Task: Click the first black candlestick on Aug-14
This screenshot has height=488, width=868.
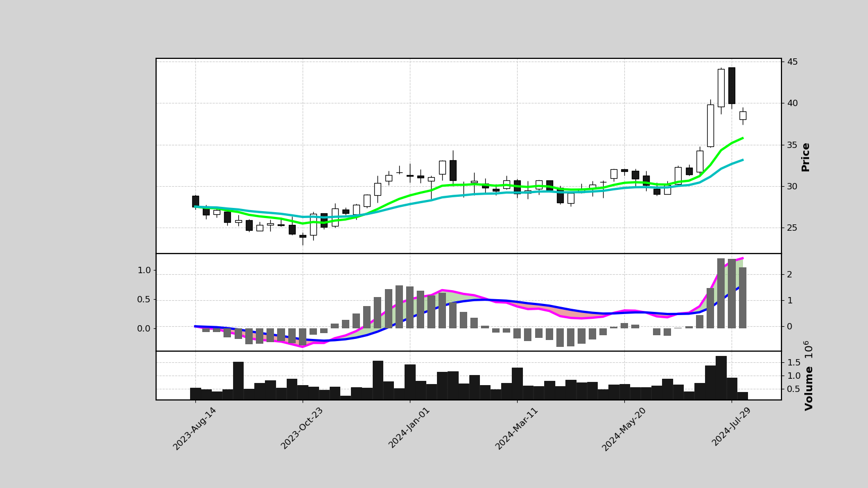Action: click(x=195, y=201)
